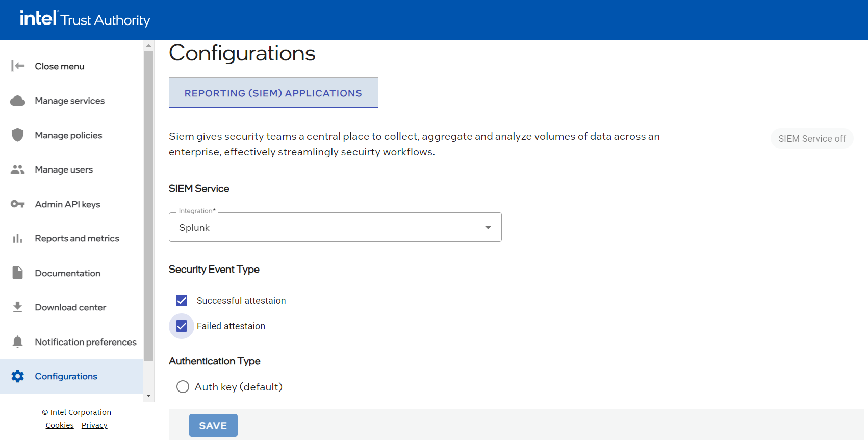Click the Failed attestaion label text
Image resolution: width=868 pixels, height=440 pixels.
pyautogui.click(x=231, y=326)
